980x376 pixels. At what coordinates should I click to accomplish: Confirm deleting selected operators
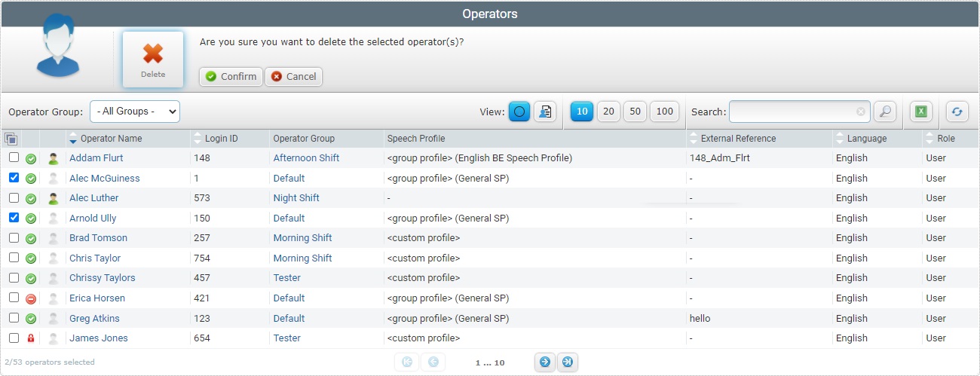[x=231, y=77]
